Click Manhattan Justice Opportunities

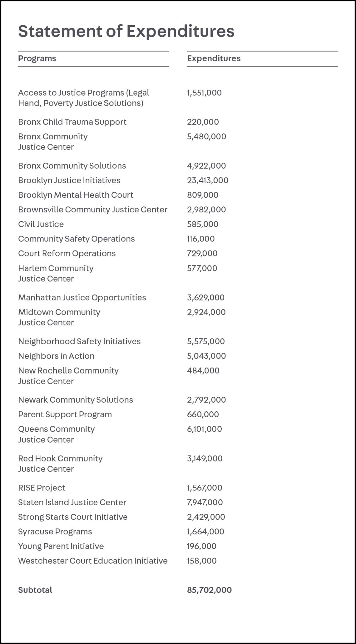click(x=82, y=298)
